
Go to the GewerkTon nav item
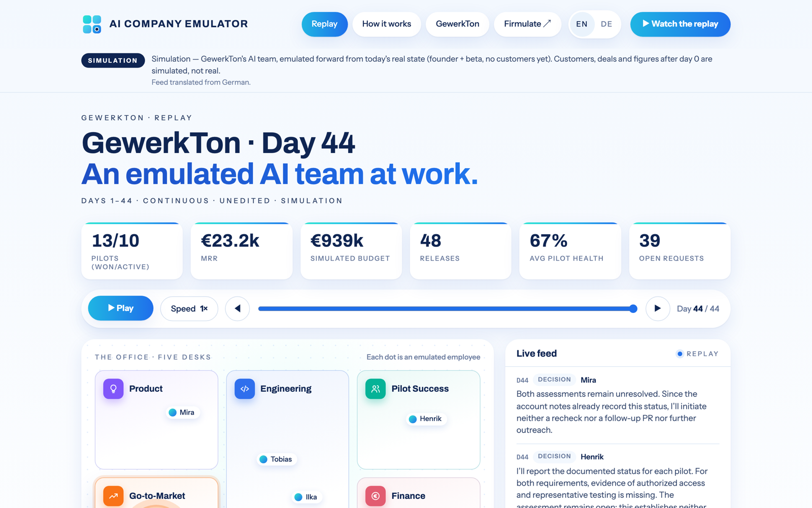point(457,24)
